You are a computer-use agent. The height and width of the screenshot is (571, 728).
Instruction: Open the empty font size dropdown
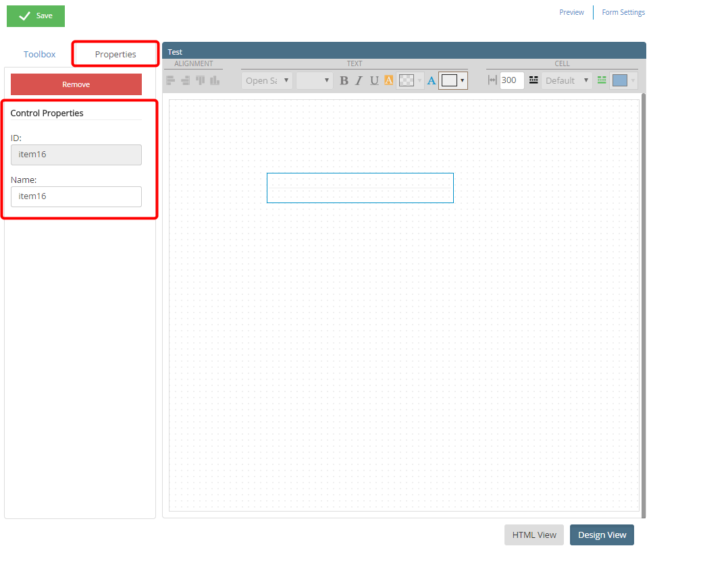pos(314,80)
